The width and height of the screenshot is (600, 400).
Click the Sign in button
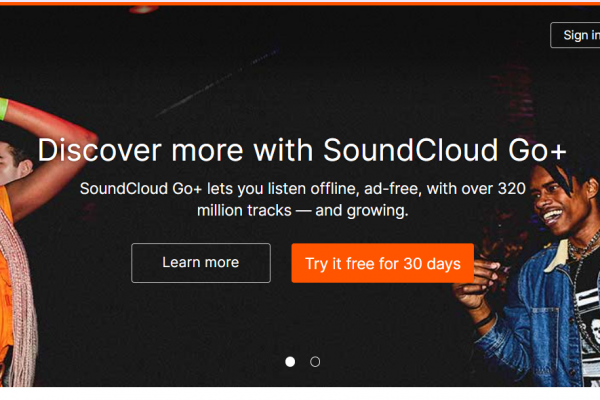pyautogui.click(x=579, y=35)
